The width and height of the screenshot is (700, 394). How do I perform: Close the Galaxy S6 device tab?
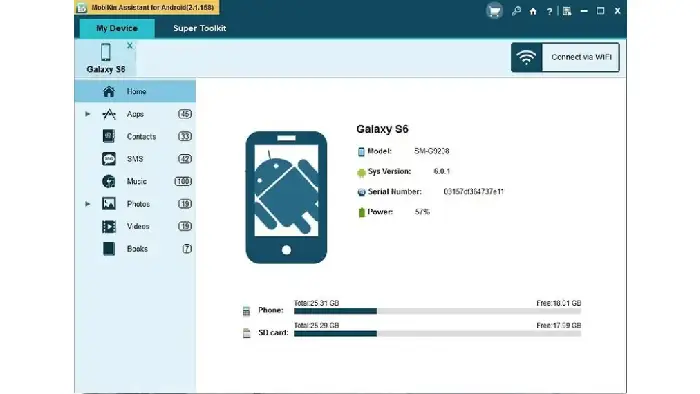click(129, 46)
